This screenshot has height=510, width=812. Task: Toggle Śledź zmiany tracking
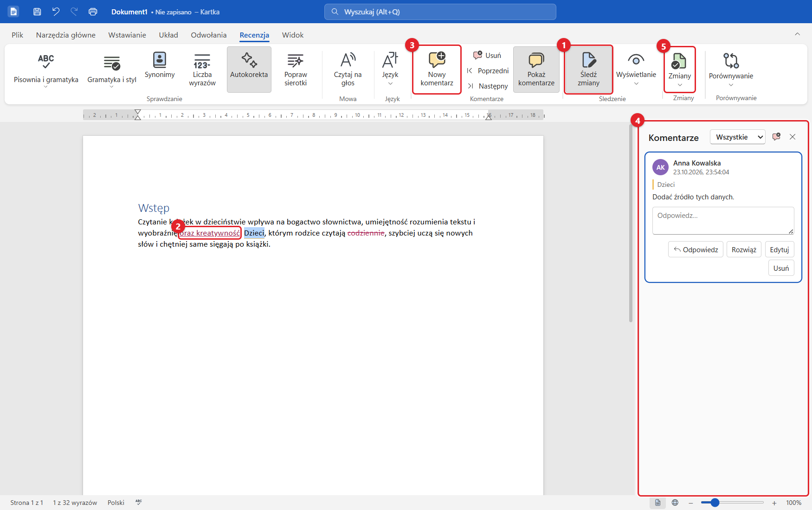click(588, 70)
